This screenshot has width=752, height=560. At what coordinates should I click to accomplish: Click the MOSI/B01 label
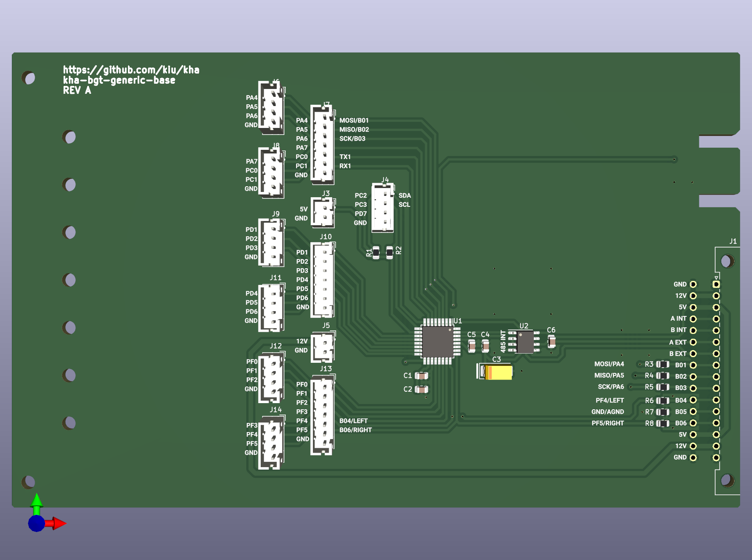pyautogui.click(x=354, y=121)
